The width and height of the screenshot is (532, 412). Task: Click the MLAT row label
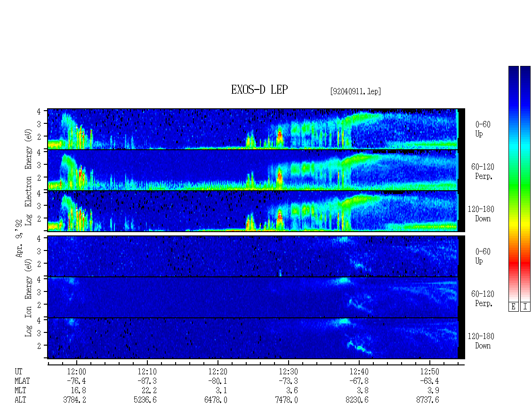pos(22,381)
